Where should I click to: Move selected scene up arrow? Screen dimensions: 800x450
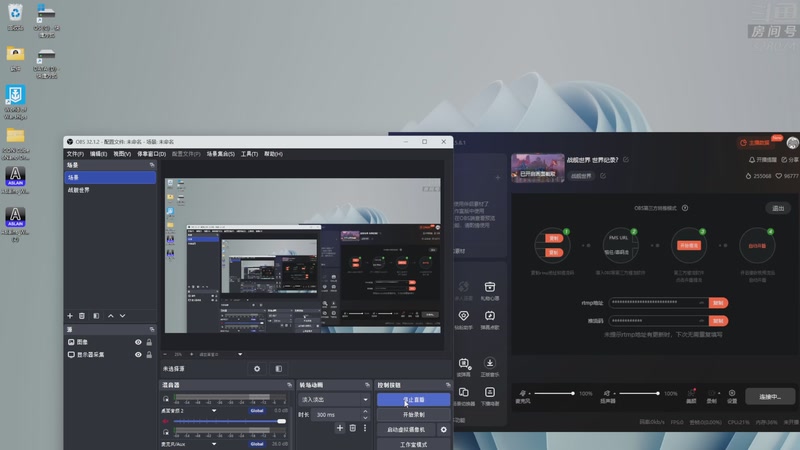coord(110,316)
